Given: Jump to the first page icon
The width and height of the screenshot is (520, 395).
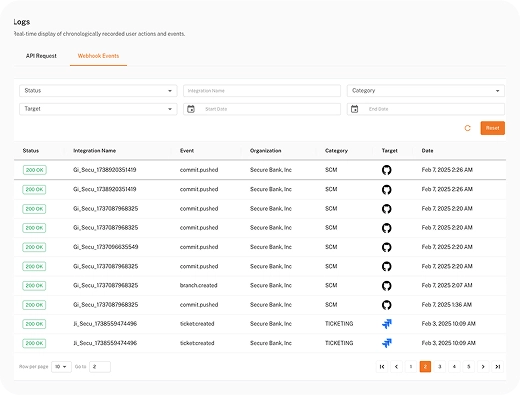Looking at the screenshot, I should point(382,367).
